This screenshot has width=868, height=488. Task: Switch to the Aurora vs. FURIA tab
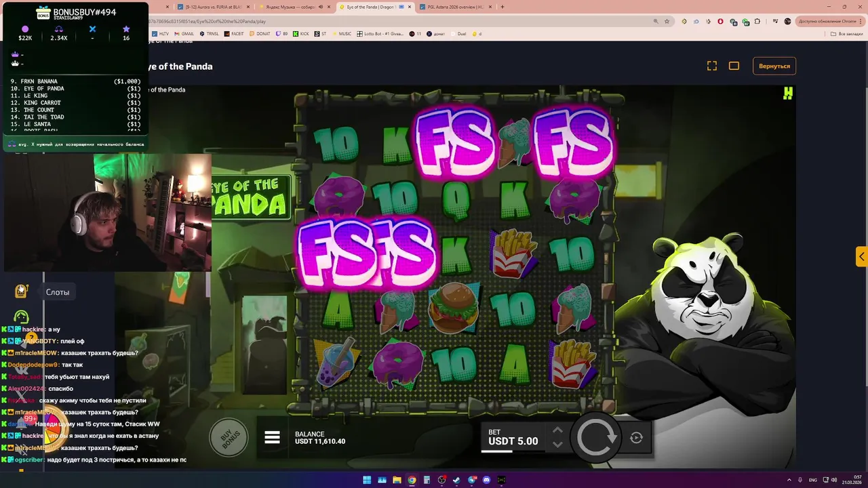(x=214, y=7)
